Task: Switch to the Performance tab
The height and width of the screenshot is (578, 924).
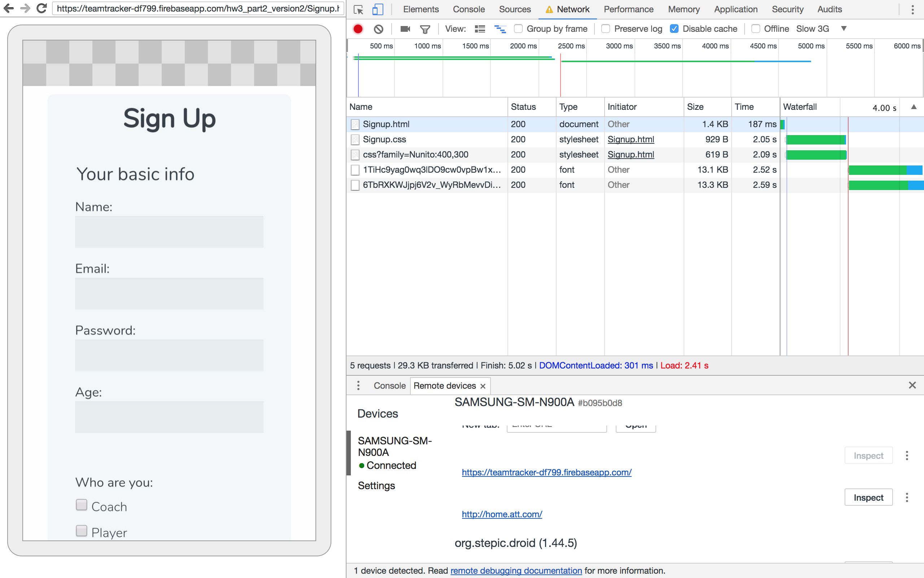Action: 628,9
